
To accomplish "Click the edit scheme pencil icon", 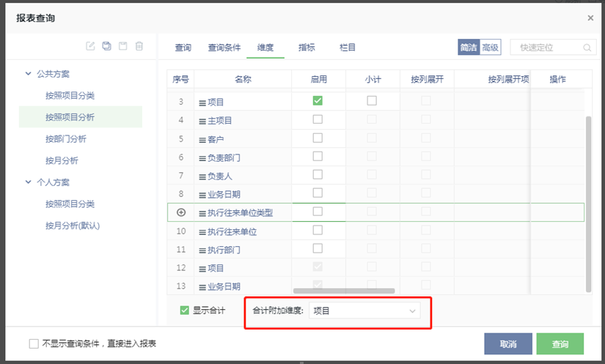I will [x=90, y=46].
